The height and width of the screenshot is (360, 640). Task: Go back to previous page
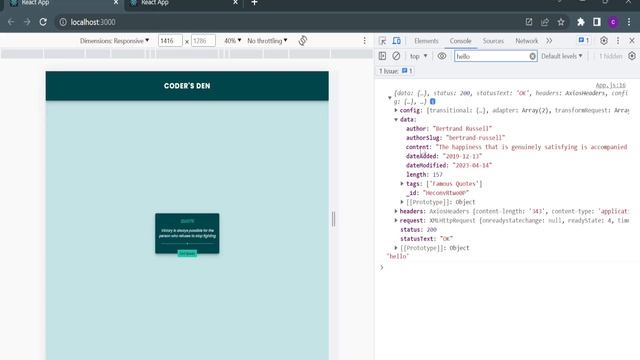point(11,22)
